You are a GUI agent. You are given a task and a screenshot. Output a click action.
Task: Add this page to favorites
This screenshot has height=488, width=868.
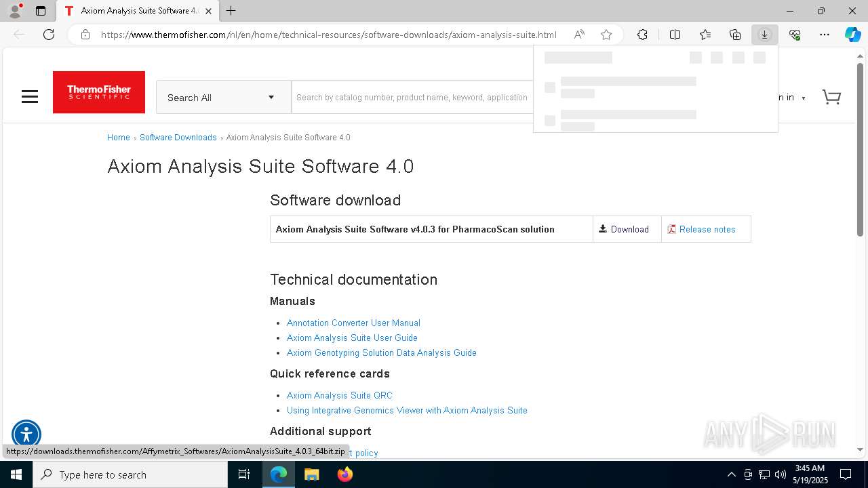606,35
